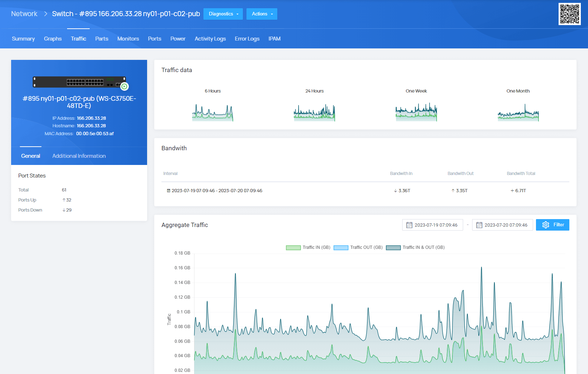Click the switch status play icon
The height and width of the screenshot is (374, 588).
pos(124,86)
